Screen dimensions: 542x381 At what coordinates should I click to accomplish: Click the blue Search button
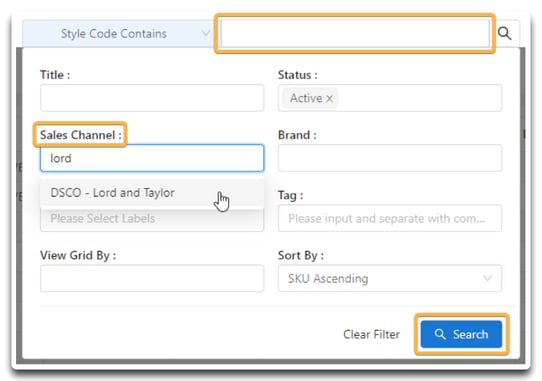click(461, 334)
